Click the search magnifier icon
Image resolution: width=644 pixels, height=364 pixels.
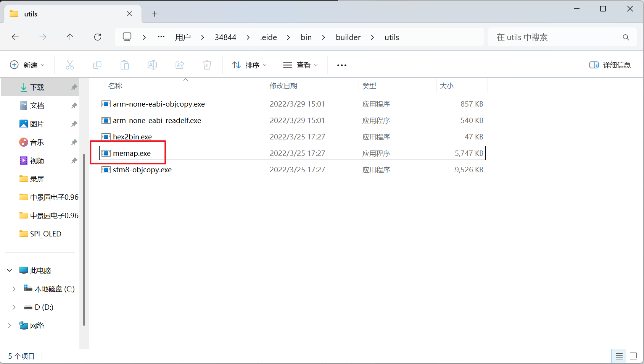(x=626, y=37)
